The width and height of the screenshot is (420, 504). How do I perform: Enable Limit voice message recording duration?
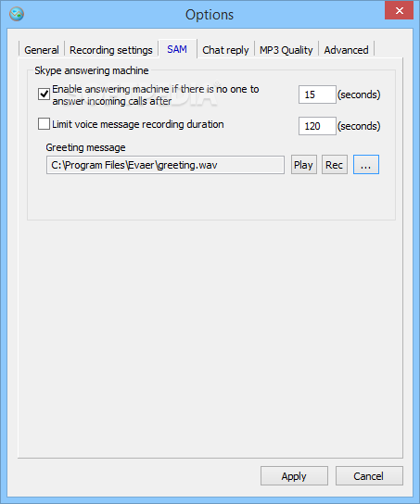click(44, 124)
